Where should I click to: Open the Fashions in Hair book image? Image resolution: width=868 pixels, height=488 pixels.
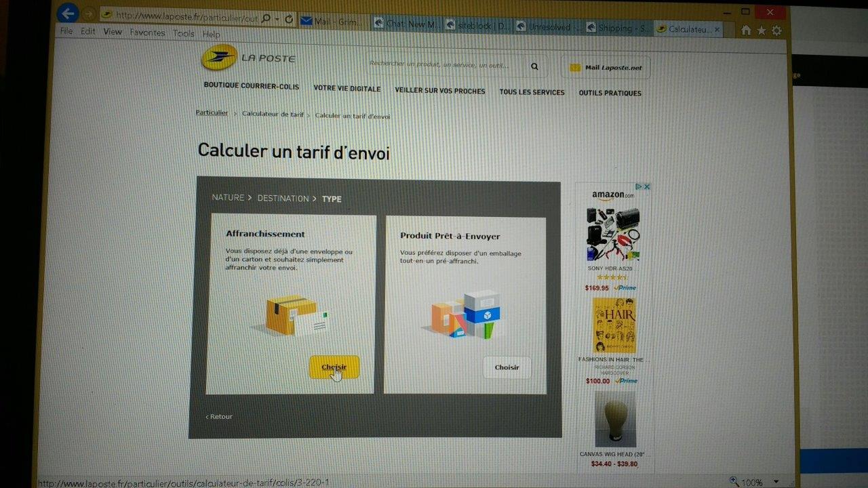(x=614, y=325)
